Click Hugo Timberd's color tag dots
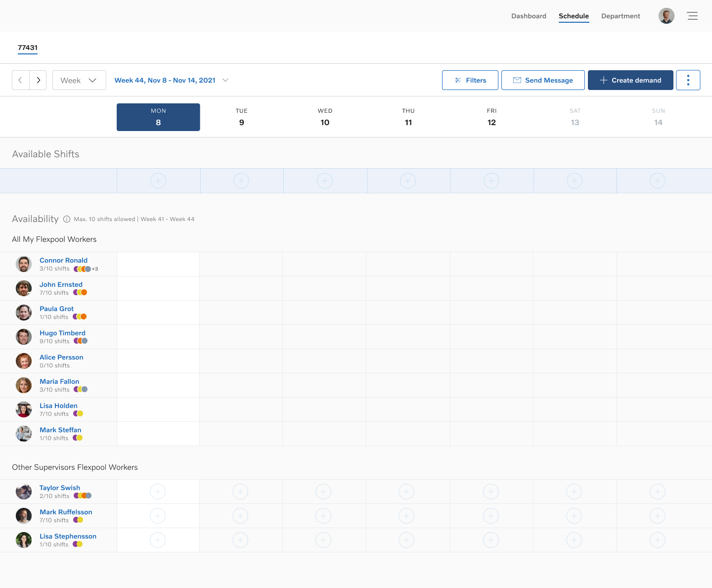 [x=81, y=341]
